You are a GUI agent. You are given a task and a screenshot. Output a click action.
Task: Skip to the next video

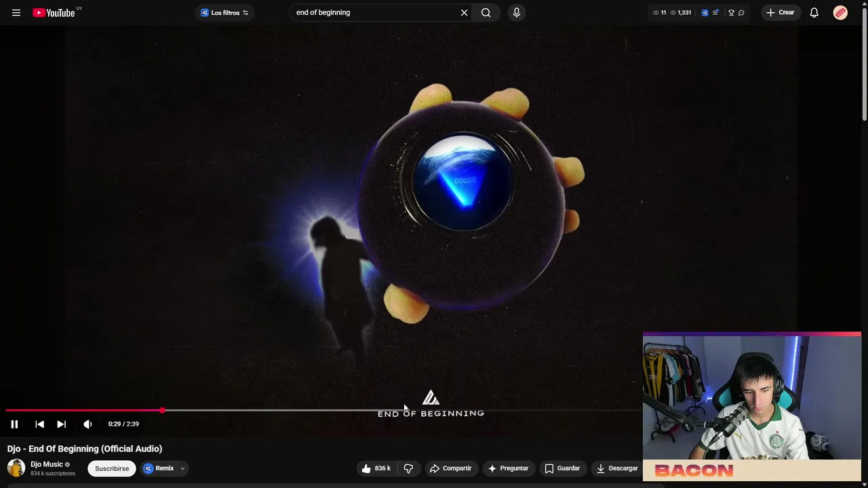click(61, 424)
